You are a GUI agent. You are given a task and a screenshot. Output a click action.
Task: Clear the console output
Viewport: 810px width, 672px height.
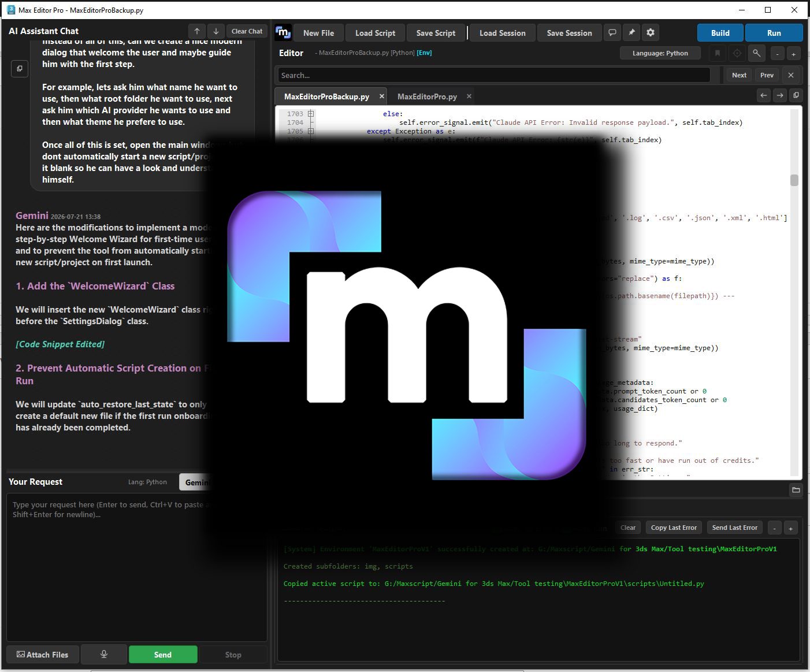(628, 528)
